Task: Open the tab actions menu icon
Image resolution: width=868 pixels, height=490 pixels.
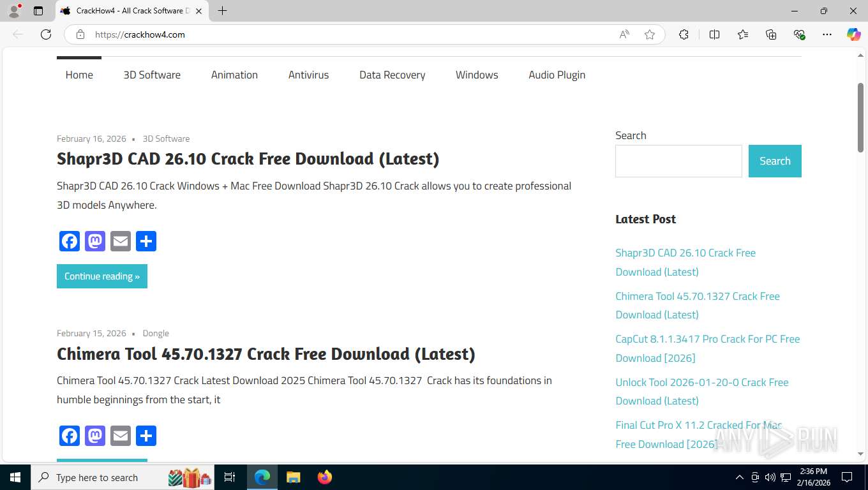Action: [38, 11]
